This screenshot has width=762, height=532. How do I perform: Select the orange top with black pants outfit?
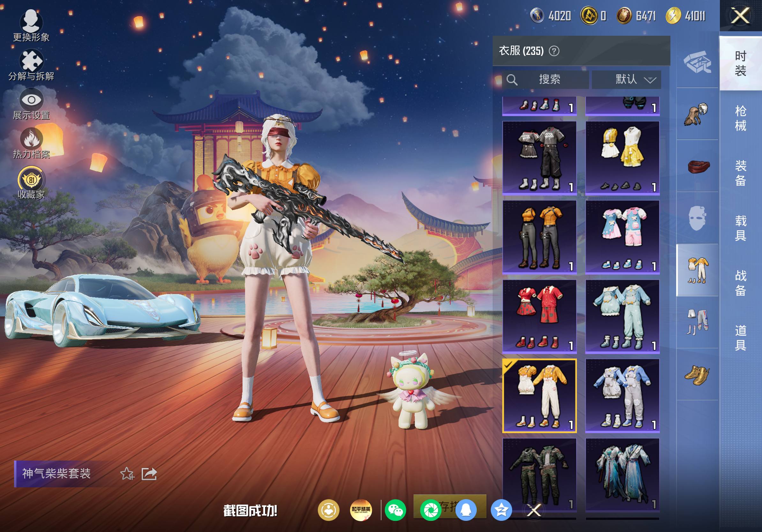pos(539,237)
